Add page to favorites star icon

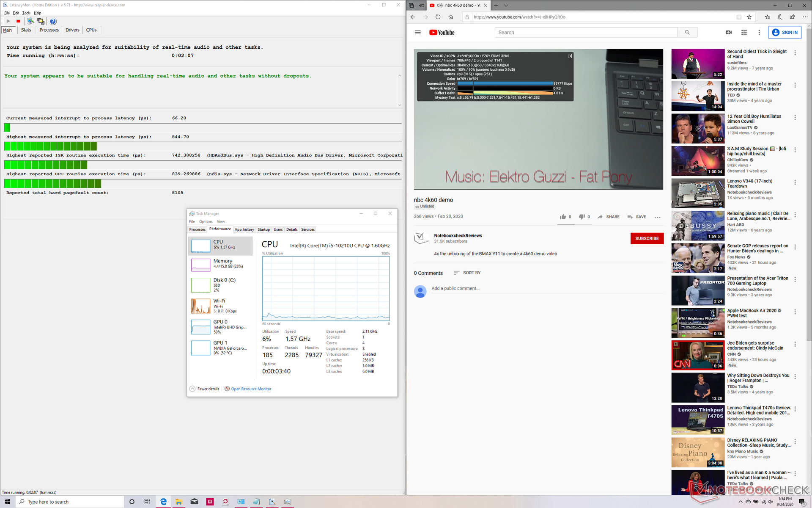(749, 17)
